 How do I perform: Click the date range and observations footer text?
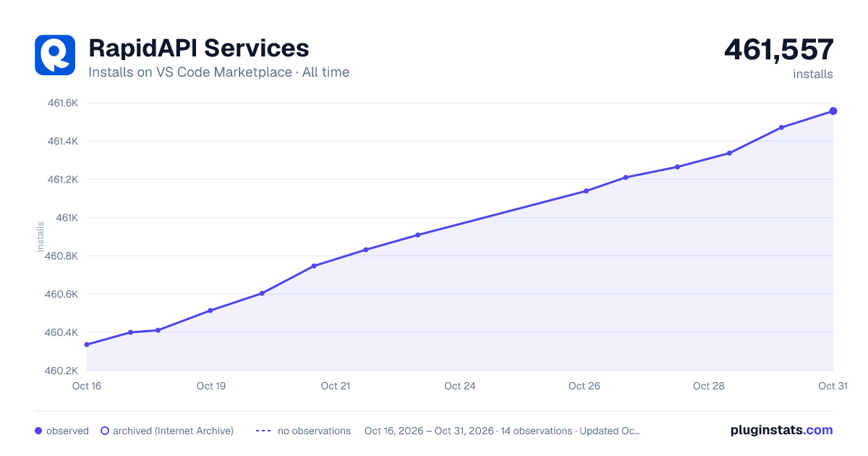pos(503,431)
